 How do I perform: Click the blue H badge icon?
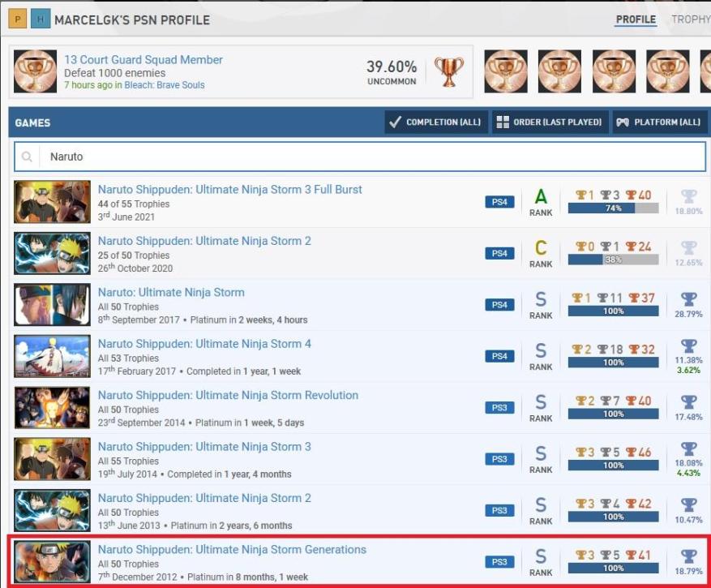tap(40, 19)
